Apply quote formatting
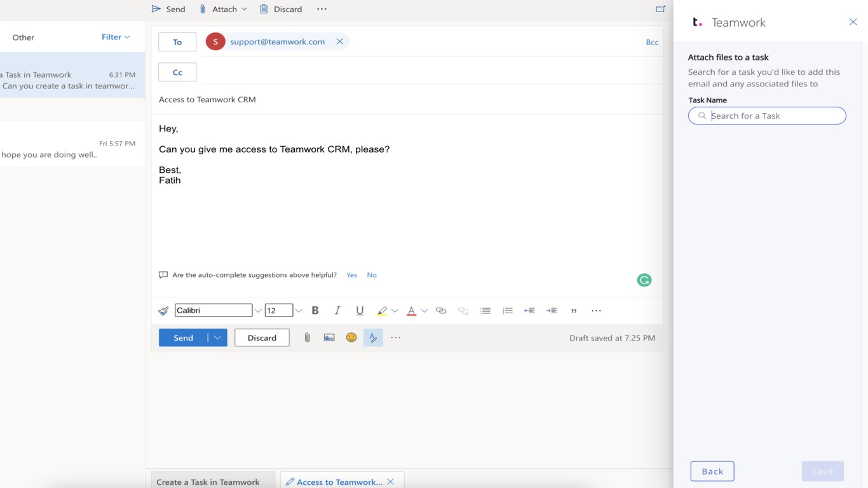The height and width of the screenshot is (488, 868). 574,311
